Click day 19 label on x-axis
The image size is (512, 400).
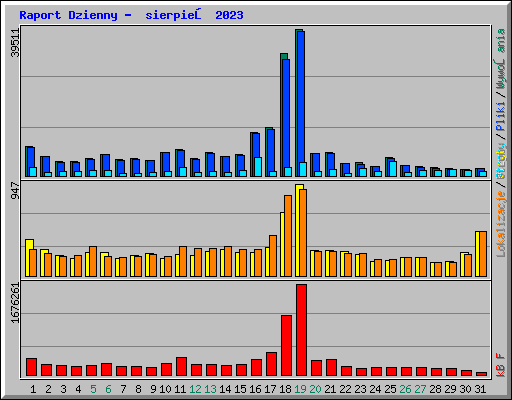point(300,389)
